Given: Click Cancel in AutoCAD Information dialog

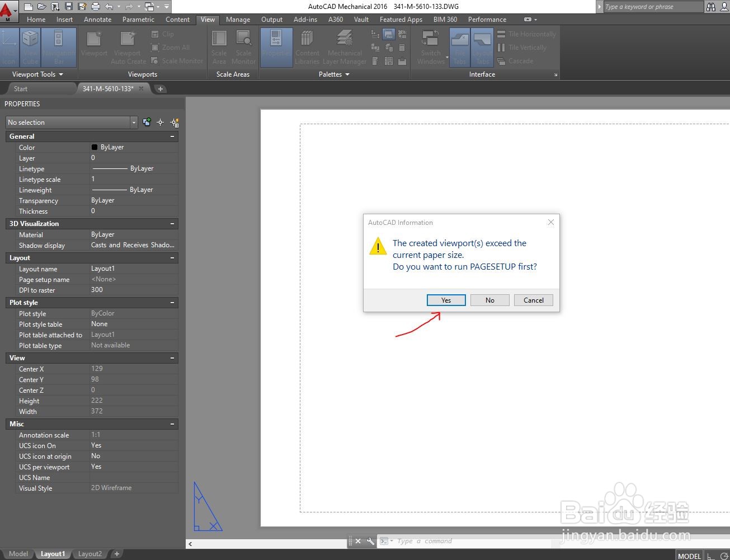Looking at the screenshot, I should (534, 300).
